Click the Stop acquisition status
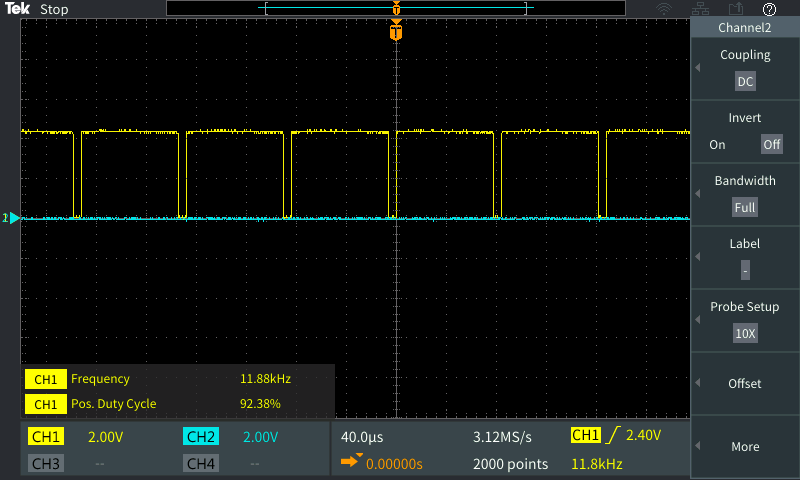Viewport: 800px width, 480px height. click(54, 9)
